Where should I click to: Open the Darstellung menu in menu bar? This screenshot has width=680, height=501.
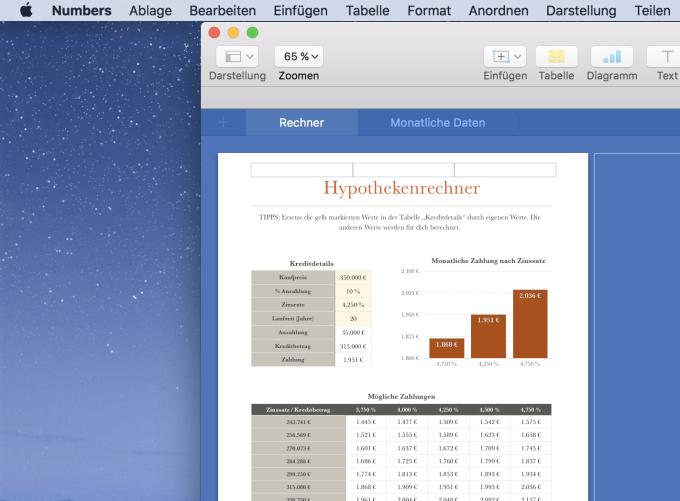(x=581, y=10)
